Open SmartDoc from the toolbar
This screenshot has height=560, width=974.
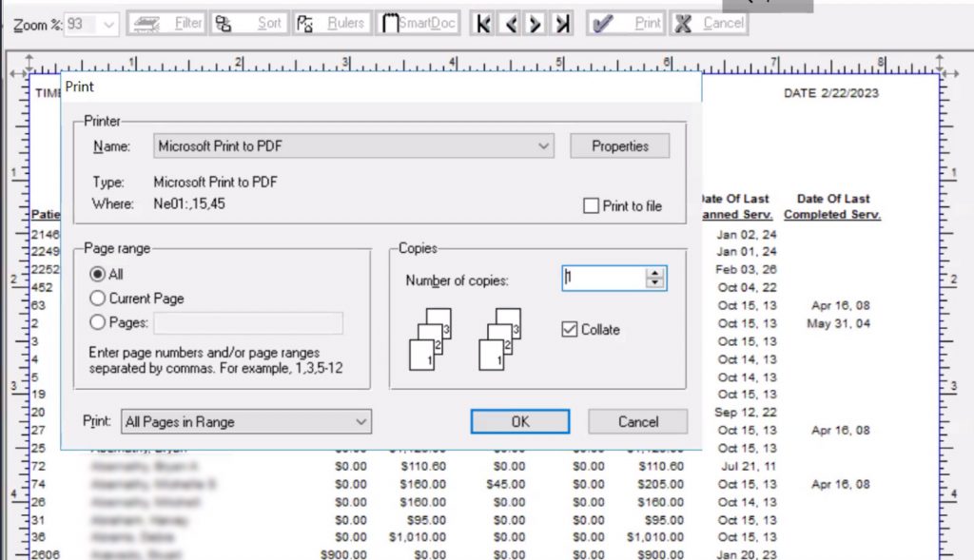click(419, 24)
